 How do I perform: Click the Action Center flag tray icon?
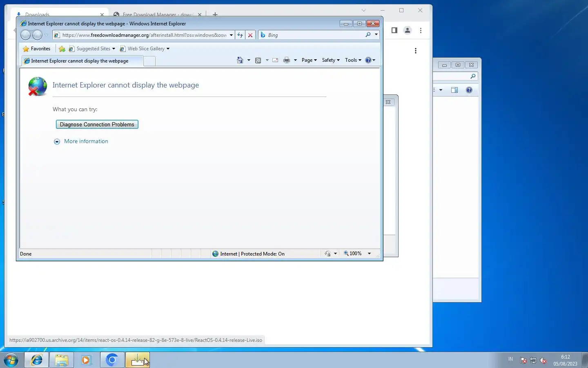click(x=523, y=360)
